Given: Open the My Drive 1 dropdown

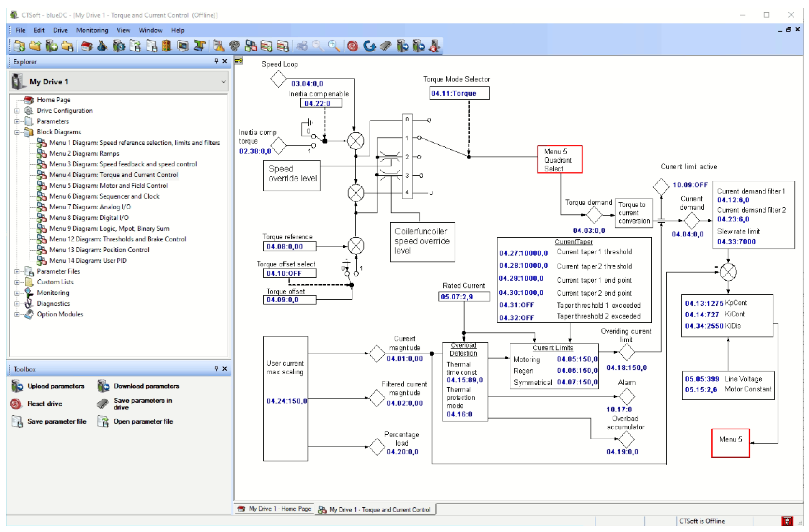Looking at the screenshot, I should click(x=223, y=81).
